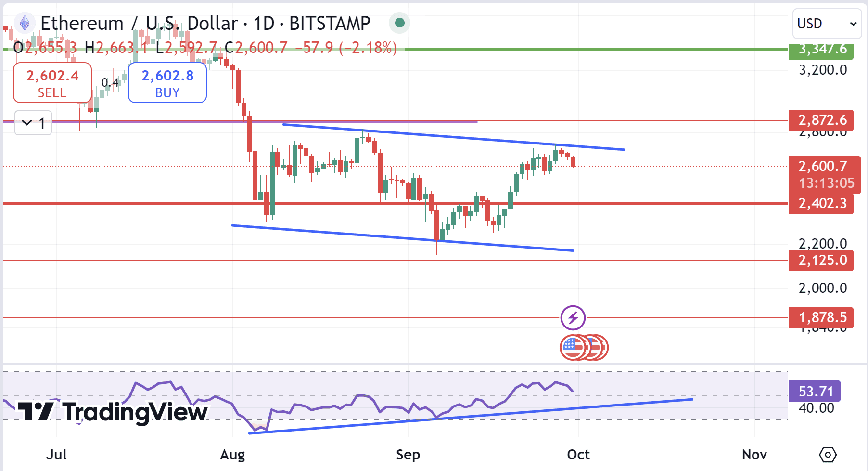Screen dimensions: 868x471
Task: Open the purple lightning event icon
Action: [x=573, y=318]
